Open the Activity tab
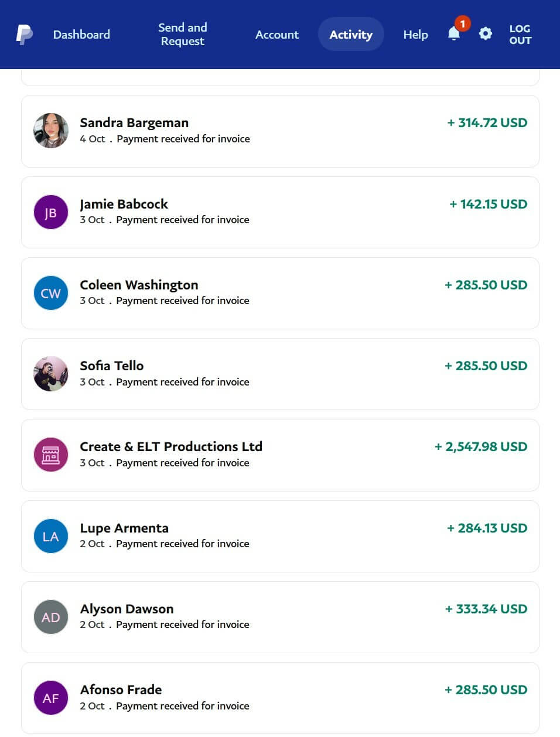 [x=351, y=35]
